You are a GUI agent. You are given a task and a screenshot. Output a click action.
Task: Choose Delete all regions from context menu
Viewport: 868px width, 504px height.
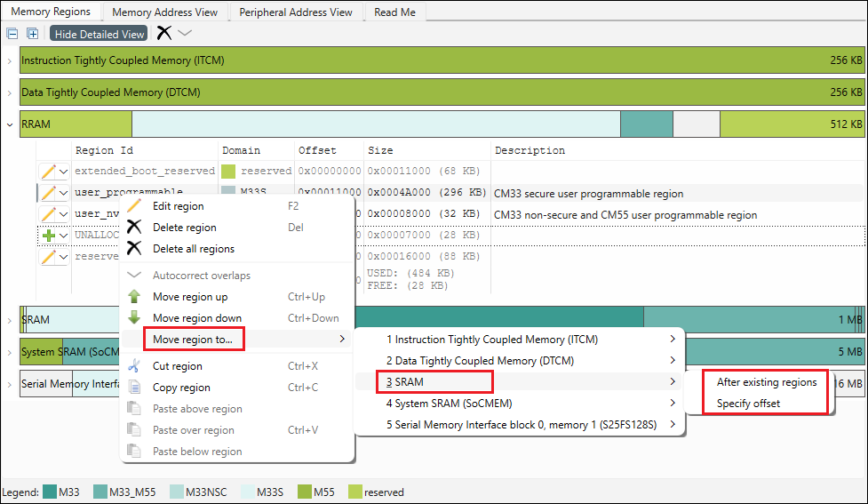coord(193,249)
